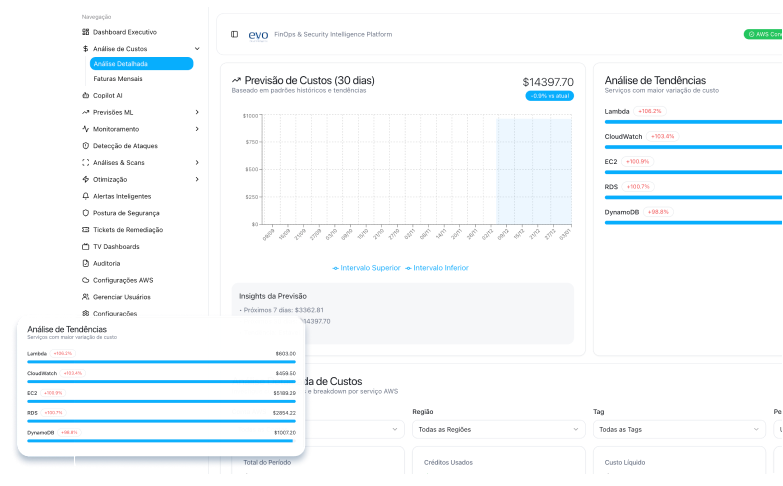The height and width of the screenshot is (486, 783).
Task: Click the Tickets de Remediação icon
Action: pyautogui.click(x=85, y=230)
